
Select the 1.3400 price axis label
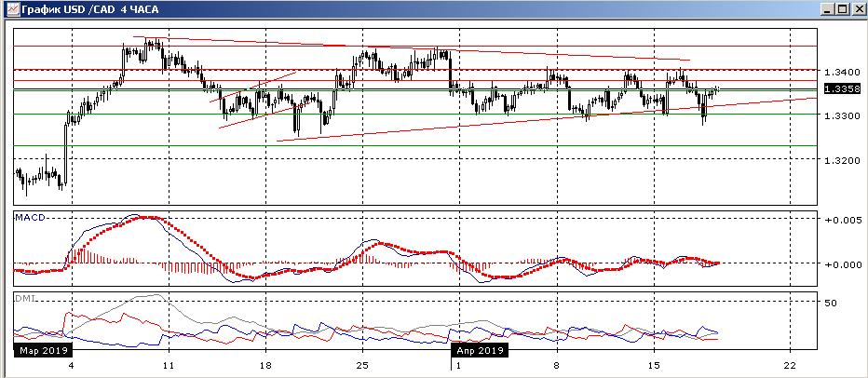pos(840,72)
